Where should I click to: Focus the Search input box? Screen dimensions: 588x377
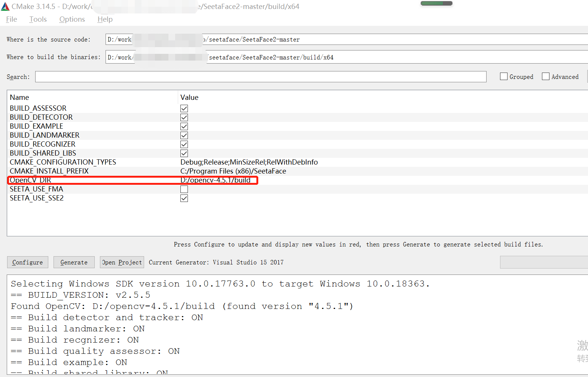pos(261,77)
